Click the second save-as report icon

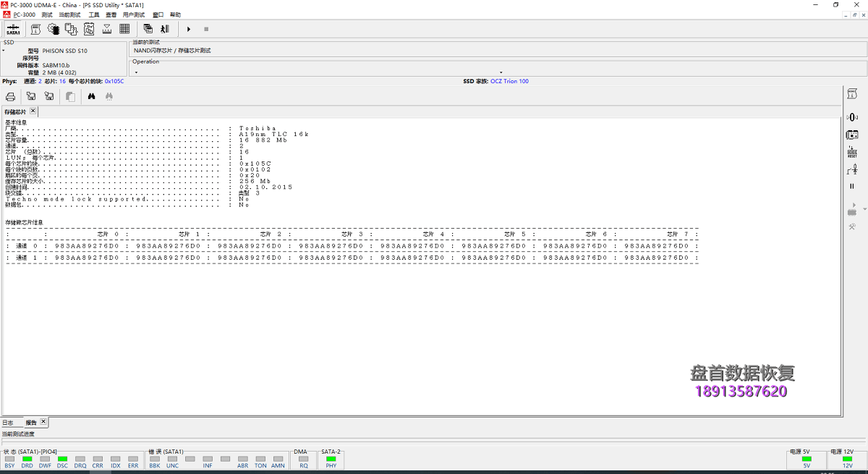49,96
